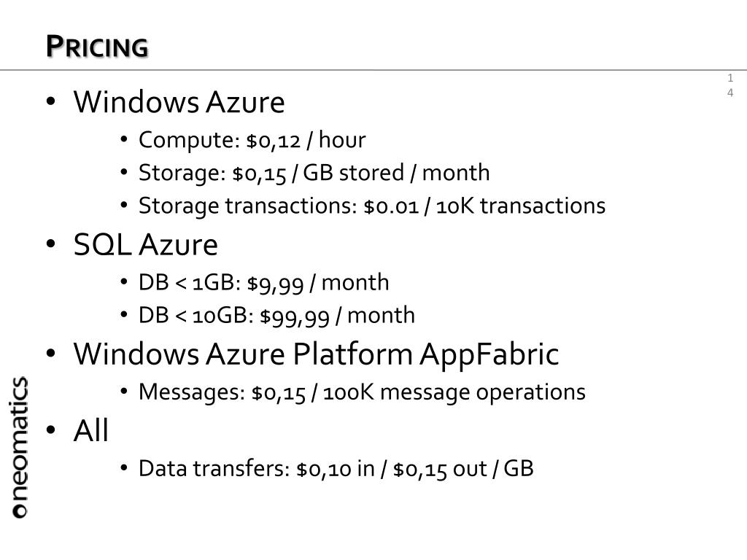Select the SQL Azure heading
Viewport: 747px width, 560px height.
coord(146,245)
